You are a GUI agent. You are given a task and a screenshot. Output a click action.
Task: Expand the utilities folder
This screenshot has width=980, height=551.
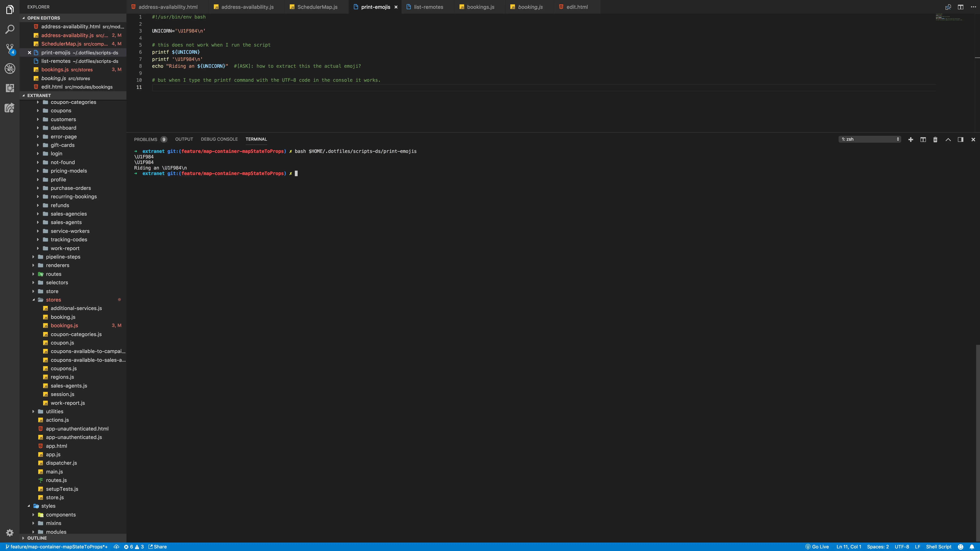click(x=73, y=411)
